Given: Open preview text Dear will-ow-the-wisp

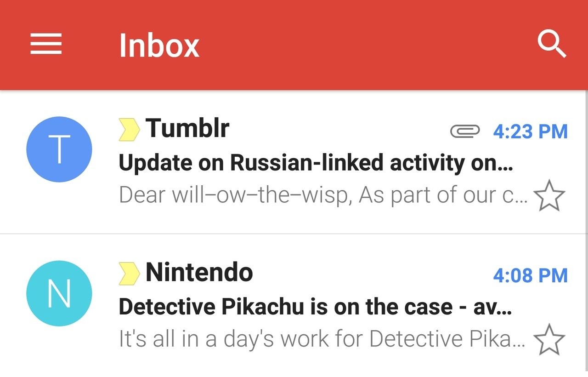Looking at the screenshot, I should pyautogui.click(x=323, y=195).
